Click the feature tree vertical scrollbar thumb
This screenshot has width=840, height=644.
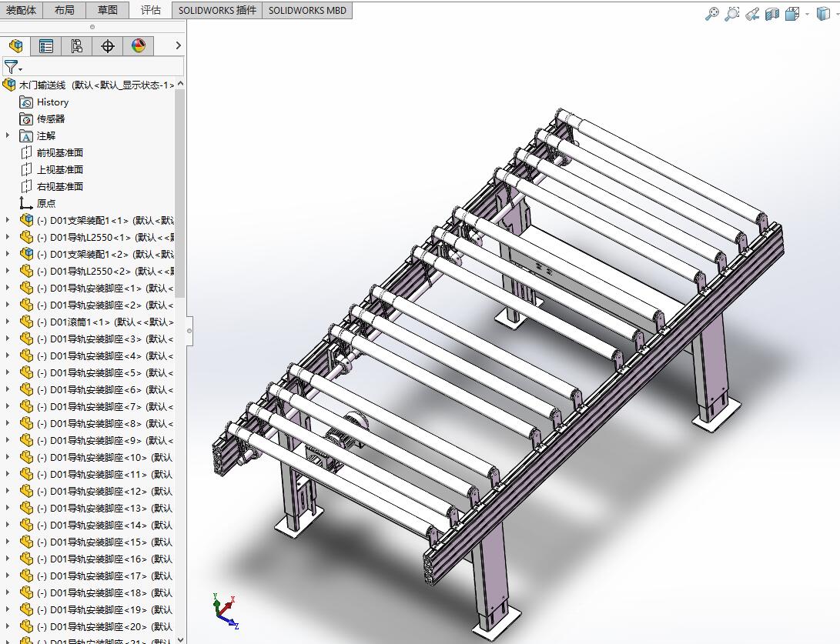180,192
